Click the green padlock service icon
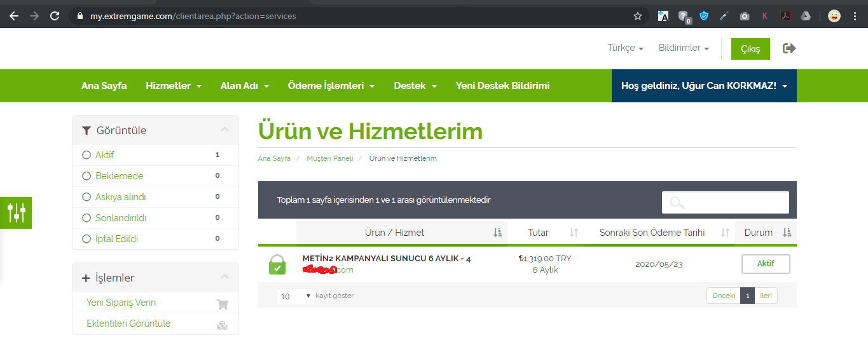 click(x=277, y=264)
